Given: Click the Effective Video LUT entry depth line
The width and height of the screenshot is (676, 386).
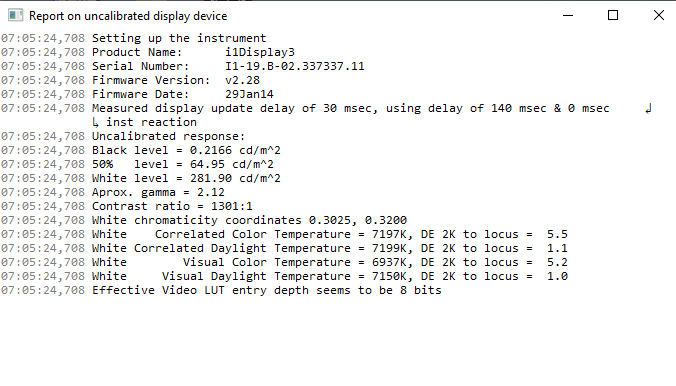Looking at the screenshot, I should point(221,290).
